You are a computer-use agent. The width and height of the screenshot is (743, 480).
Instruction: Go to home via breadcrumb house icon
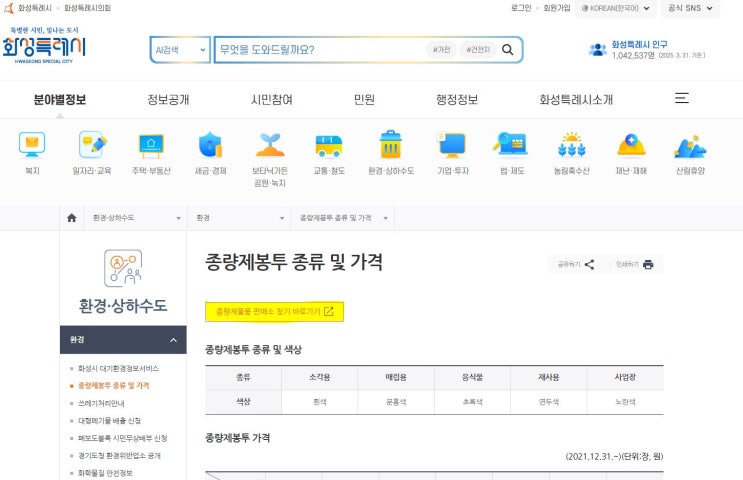pyautogui.click(x=72, y=218)
